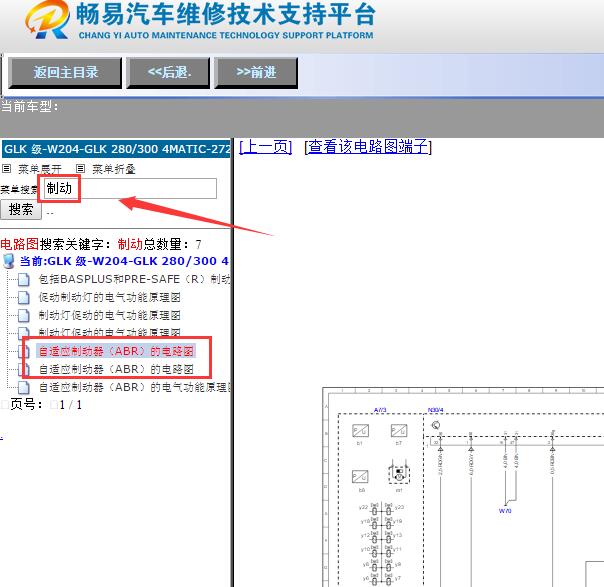Open the 促动制动灯的电气功能原理图 item

click(x=109, y=297)
